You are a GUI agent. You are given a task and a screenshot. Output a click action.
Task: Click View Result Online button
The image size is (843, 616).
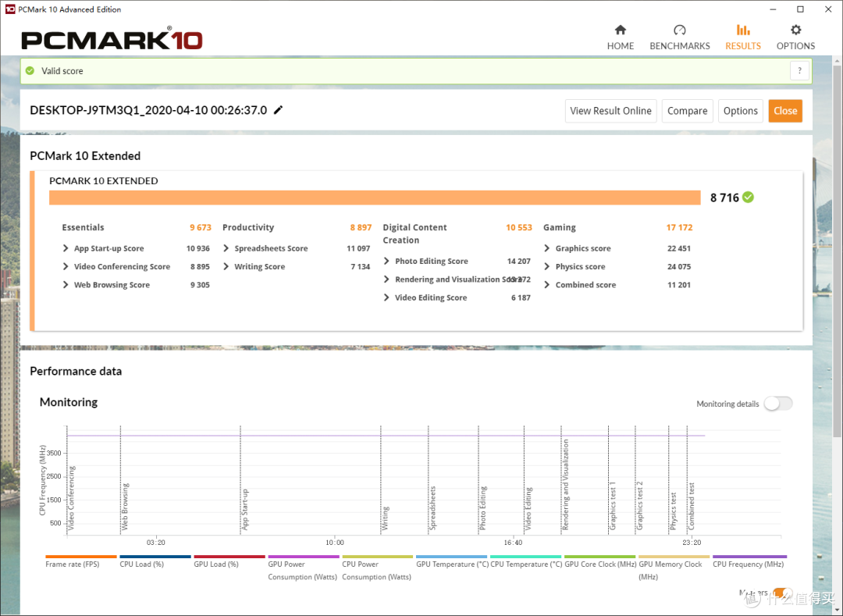[x=610, y=111]
